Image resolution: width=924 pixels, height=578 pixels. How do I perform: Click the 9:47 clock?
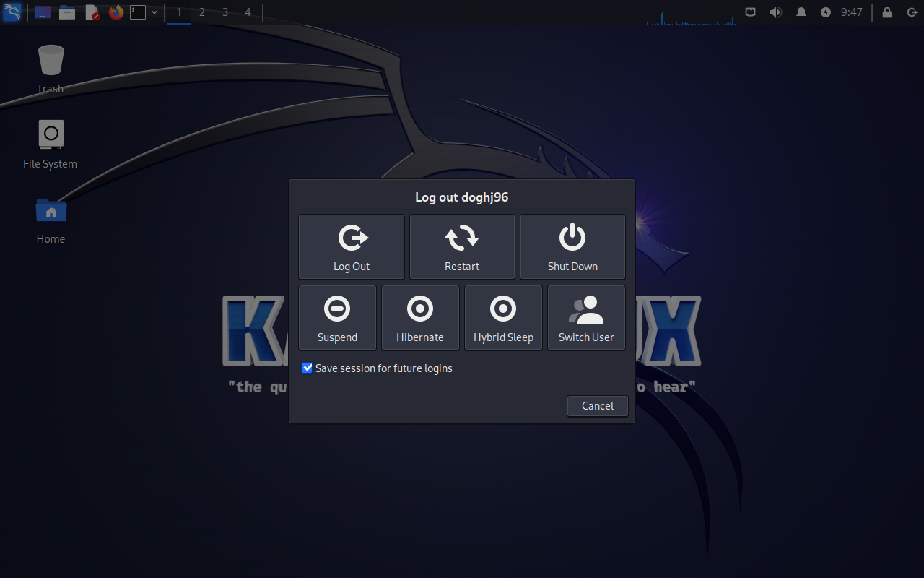click(x=852, y=12)
